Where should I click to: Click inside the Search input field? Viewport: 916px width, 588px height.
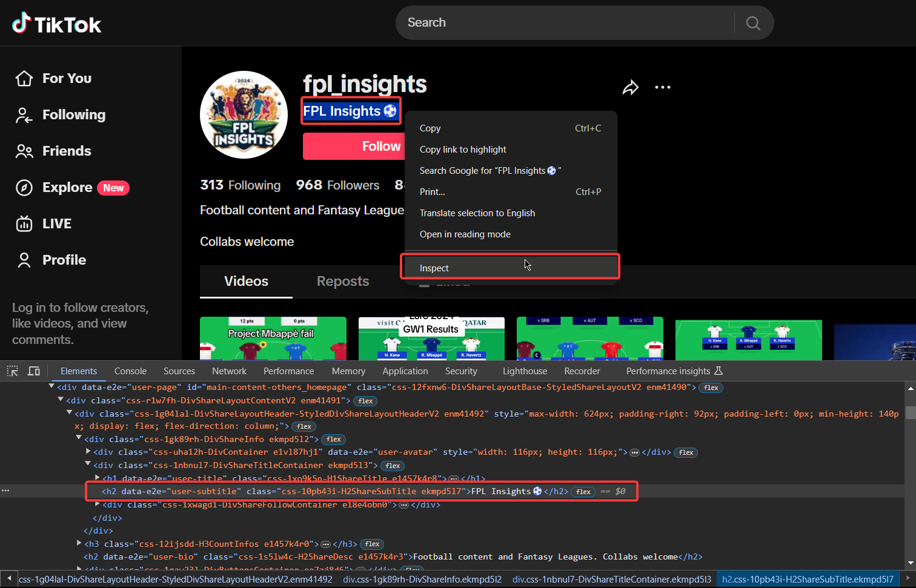click(545, 23)
